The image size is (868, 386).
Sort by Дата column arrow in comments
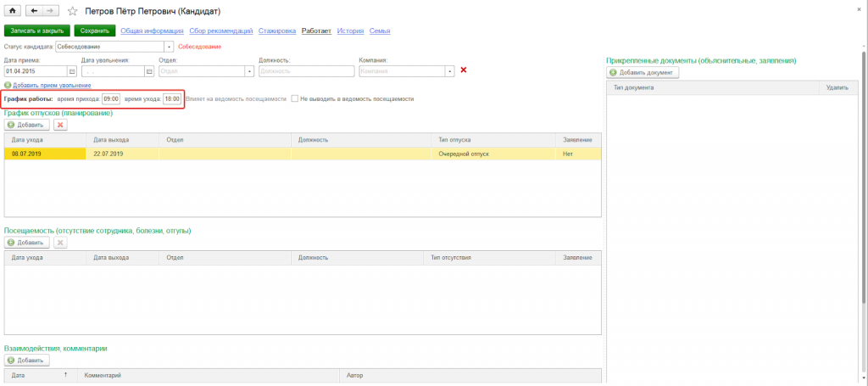tap(65, 376)
